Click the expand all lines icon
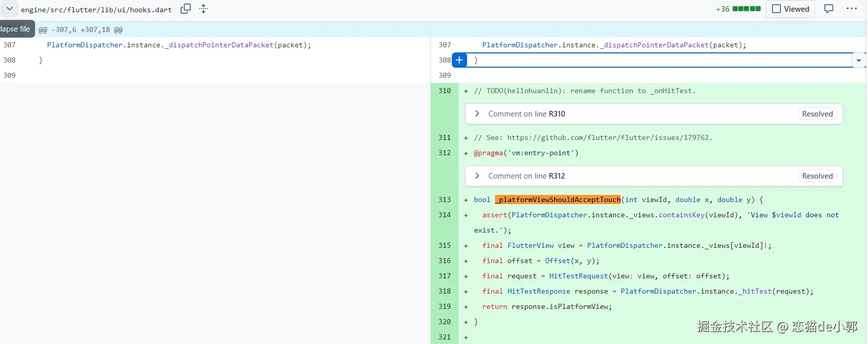Screen dimensions: 868x344 click(204, 9)
